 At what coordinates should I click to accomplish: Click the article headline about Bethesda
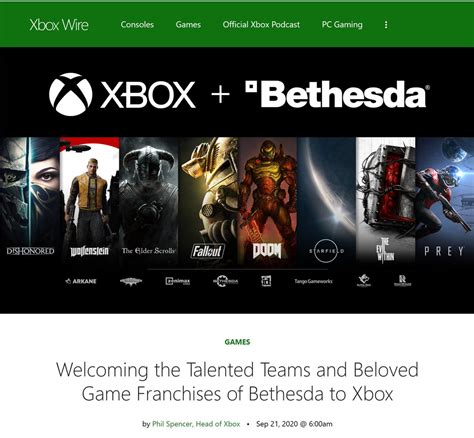(237, 382)
